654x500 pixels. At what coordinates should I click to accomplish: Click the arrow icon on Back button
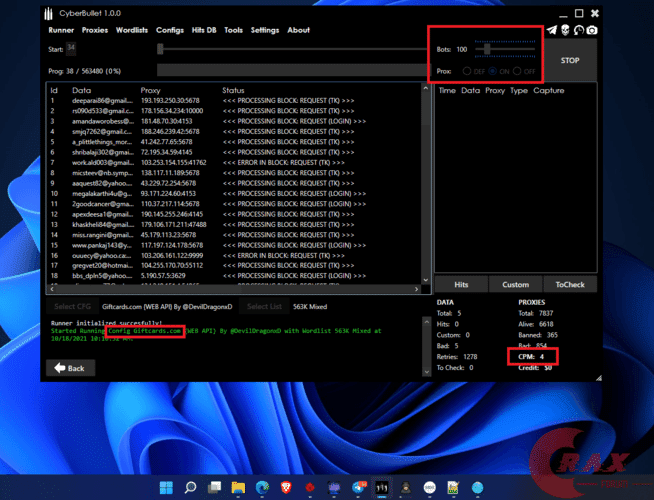[60, 368]
